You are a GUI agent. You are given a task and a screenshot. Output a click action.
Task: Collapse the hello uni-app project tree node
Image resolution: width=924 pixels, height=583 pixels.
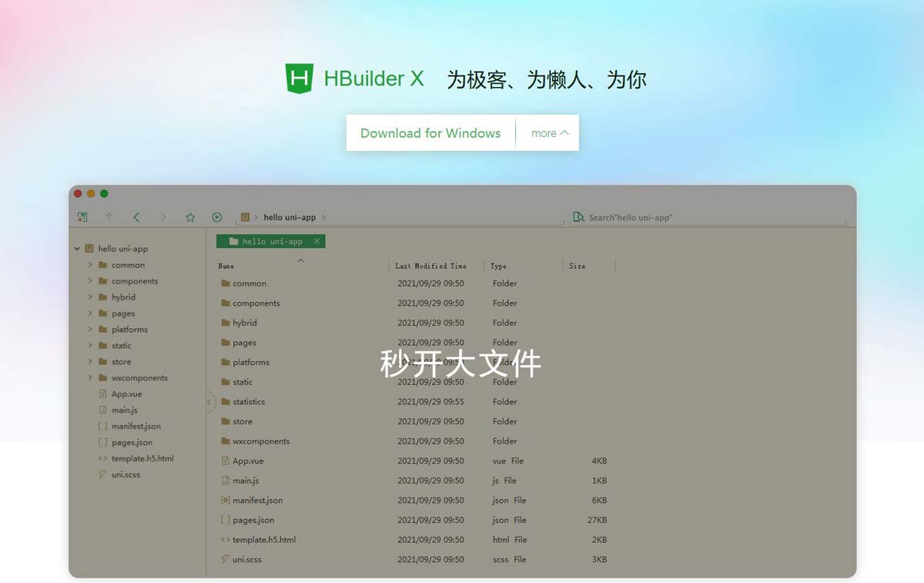(77, 249)
